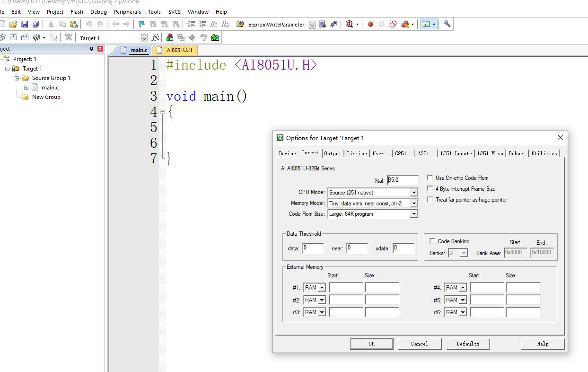This screenshot has width=588, height=372.
Task: Open Manage Project Items colored blocks icon
Action: click(170, 37)
